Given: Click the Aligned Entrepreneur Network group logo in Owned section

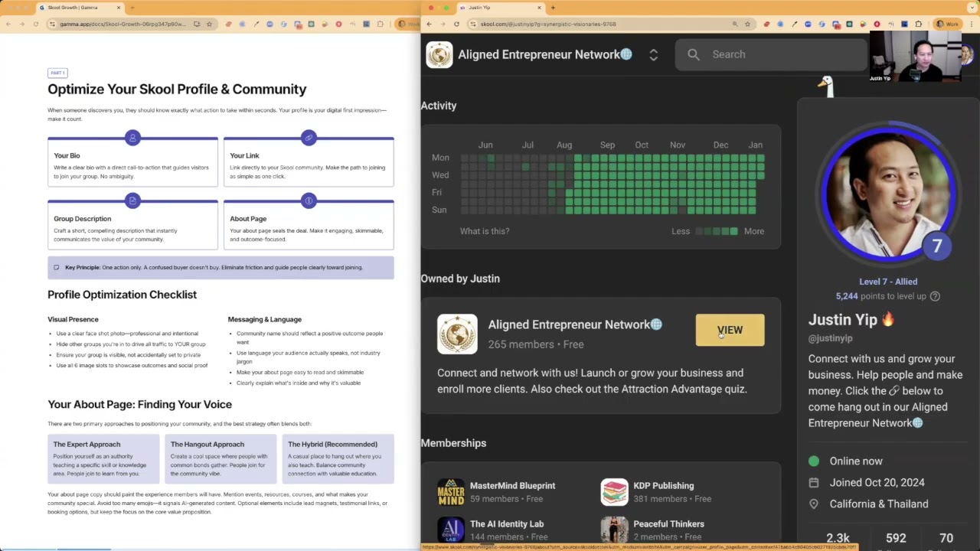Looking at the screenshot, I should click(x=457, y=334).
